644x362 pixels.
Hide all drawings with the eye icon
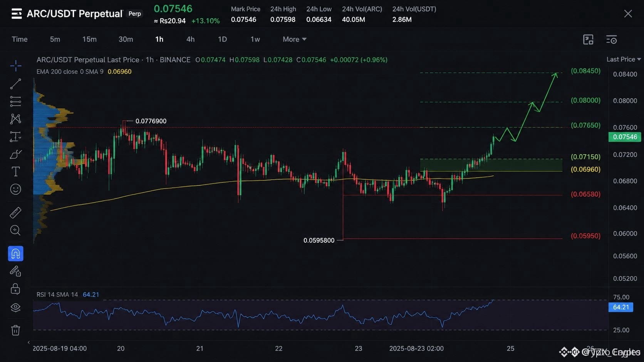click(x=16, y=307)
